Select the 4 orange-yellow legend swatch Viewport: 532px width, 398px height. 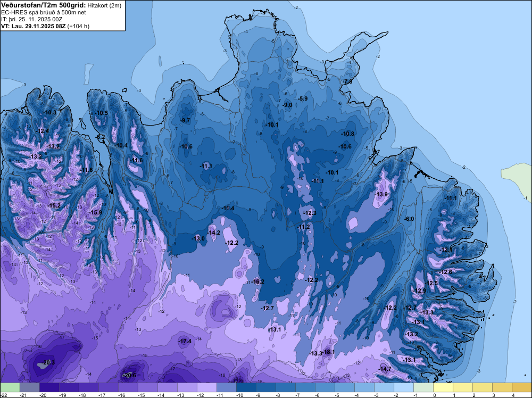[521, 387]
